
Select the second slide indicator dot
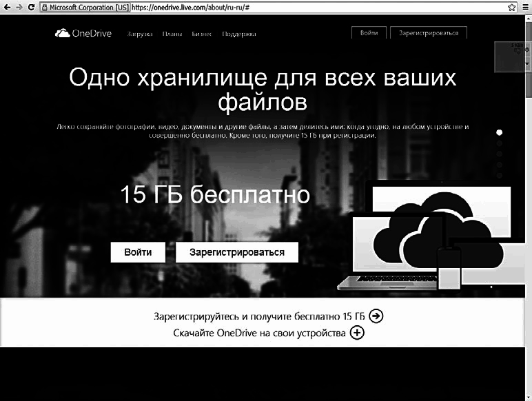click(499, 143)
